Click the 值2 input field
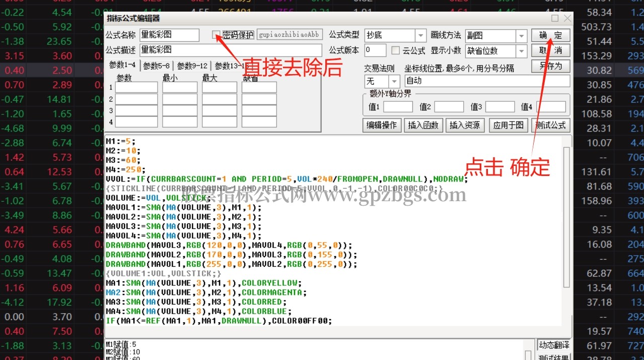 click(x=449, y=107)
